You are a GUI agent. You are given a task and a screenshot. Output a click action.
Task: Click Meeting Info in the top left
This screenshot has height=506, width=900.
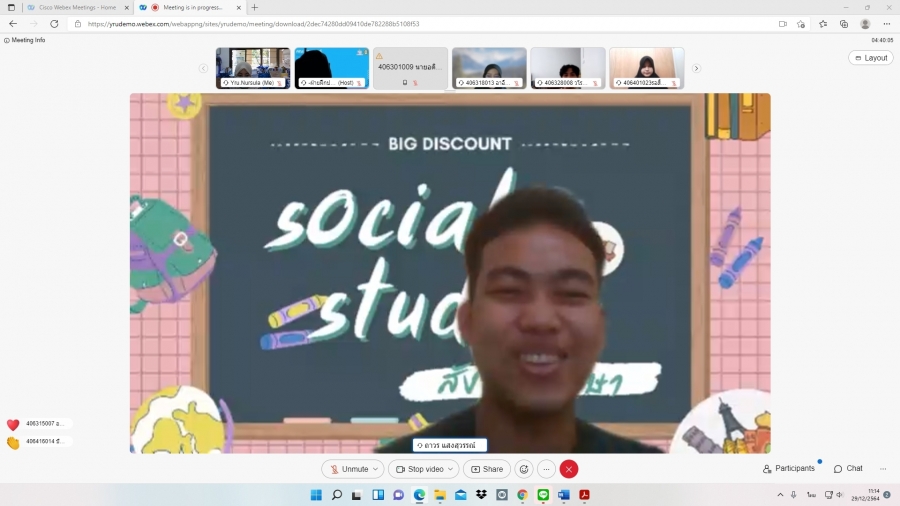[25, 40]
